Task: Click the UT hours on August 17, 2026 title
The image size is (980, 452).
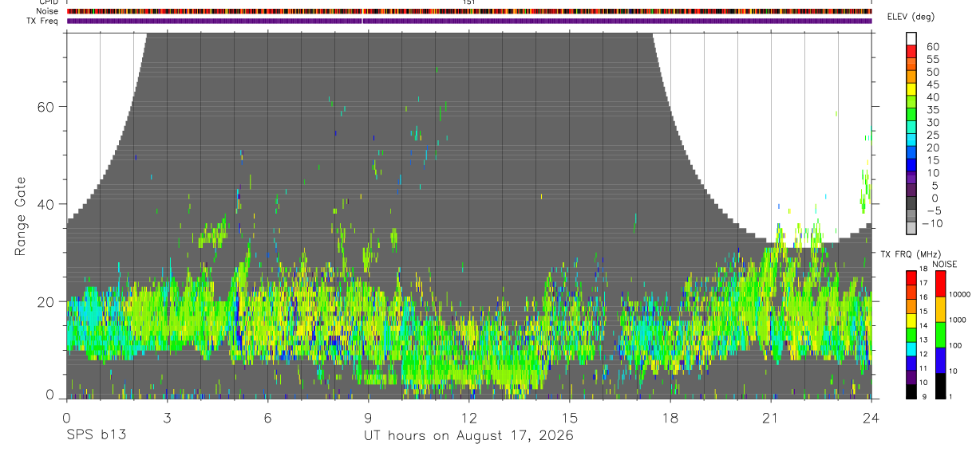Action: (x=468, y=436)
